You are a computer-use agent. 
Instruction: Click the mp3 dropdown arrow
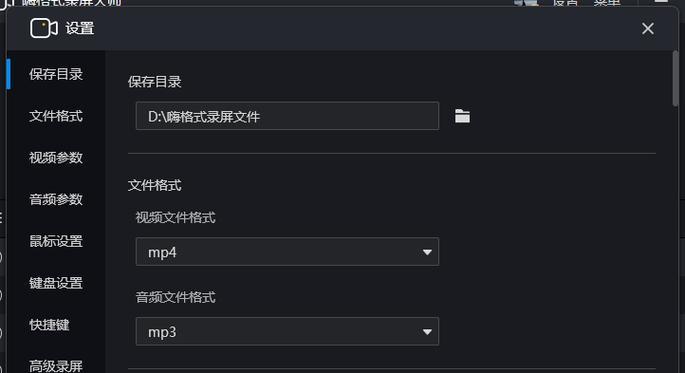427,332
